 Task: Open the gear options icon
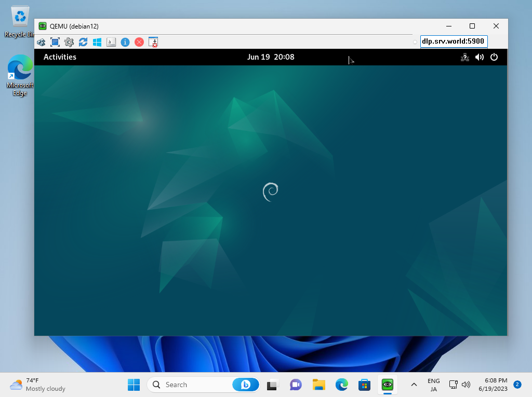click(x=69, y=42)
